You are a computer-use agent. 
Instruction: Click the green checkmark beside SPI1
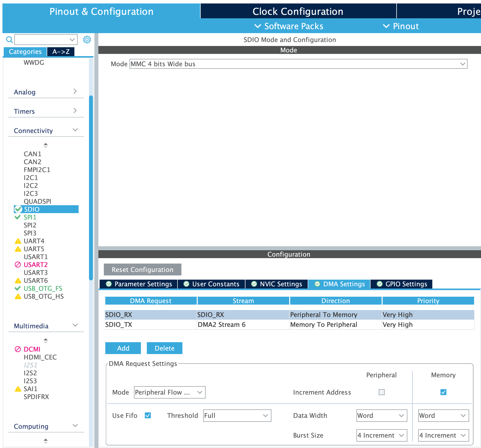tap(18, 217)
